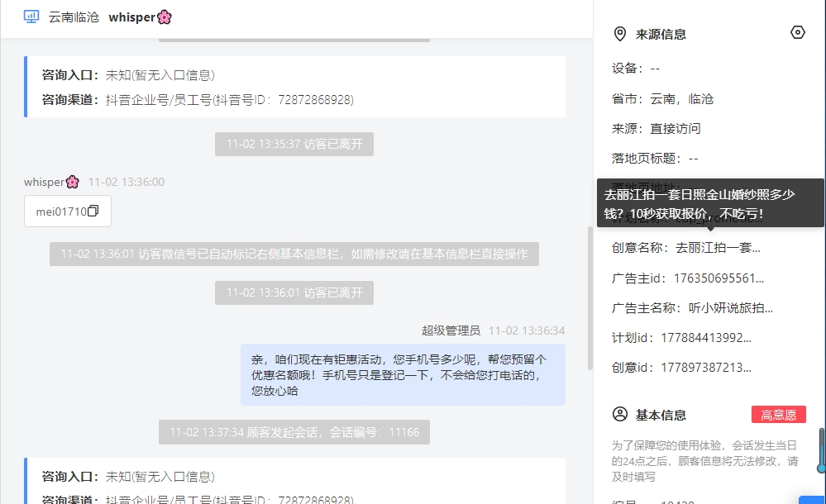This screenshot has height=504, width=826.
Task: Click the 基本信息 section heading
Action: pos(661,415)
